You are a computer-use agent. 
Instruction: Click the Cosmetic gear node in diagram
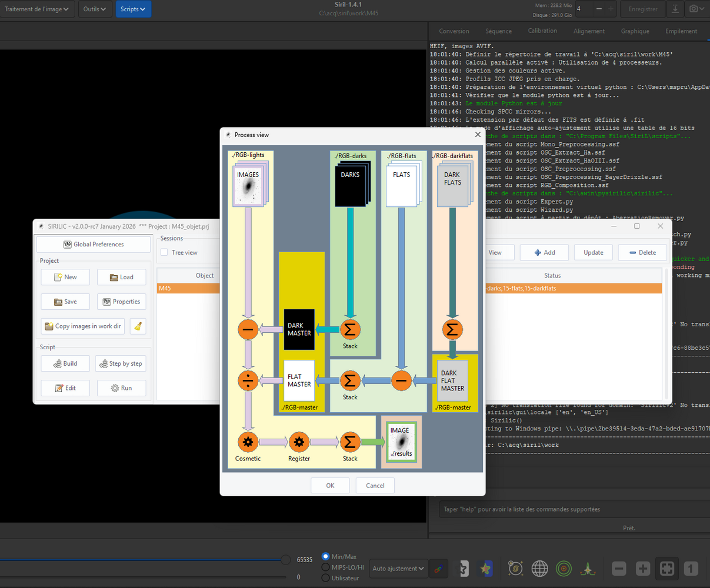pos(248,442)
